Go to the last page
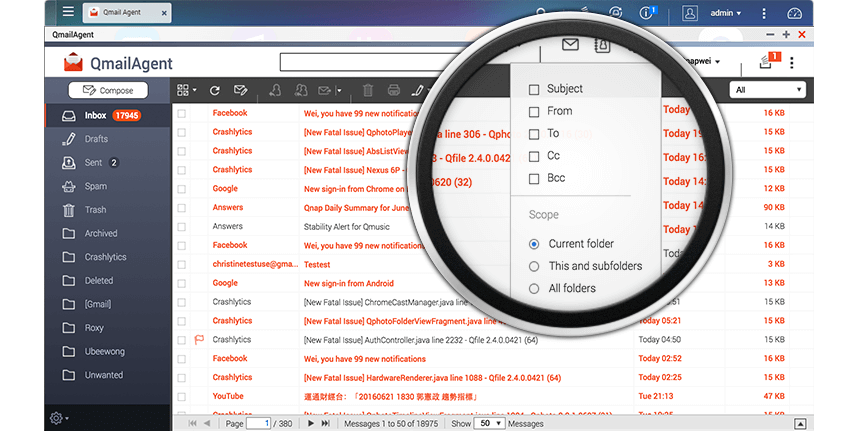Image resolution: width=860 pixels, height=431 pixels. pos(325,423)
